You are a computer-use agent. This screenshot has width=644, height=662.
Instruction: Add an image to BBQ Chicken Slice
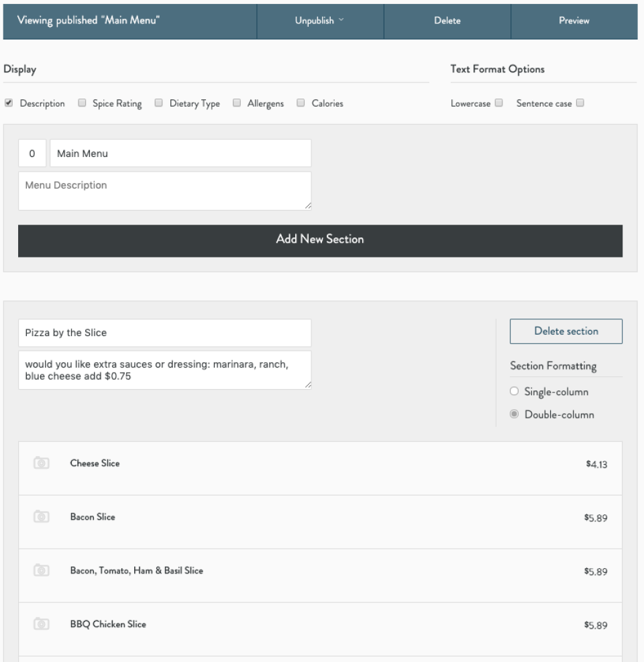coord(40,622)
